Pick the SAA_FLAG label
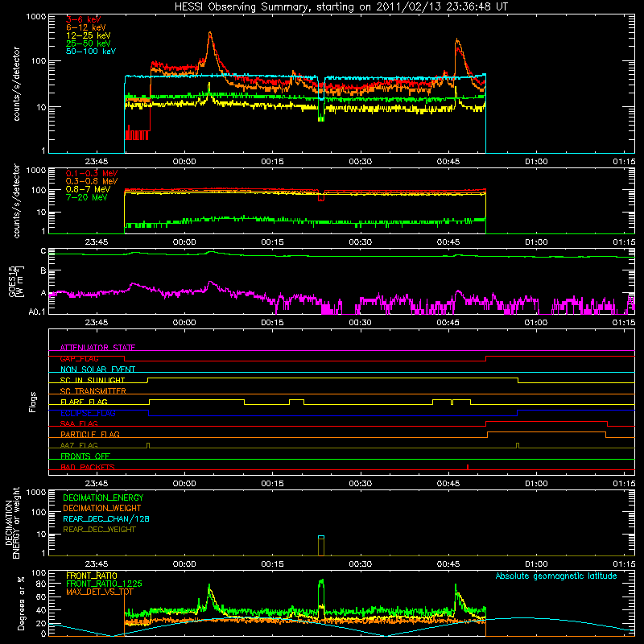 (79, 423)
